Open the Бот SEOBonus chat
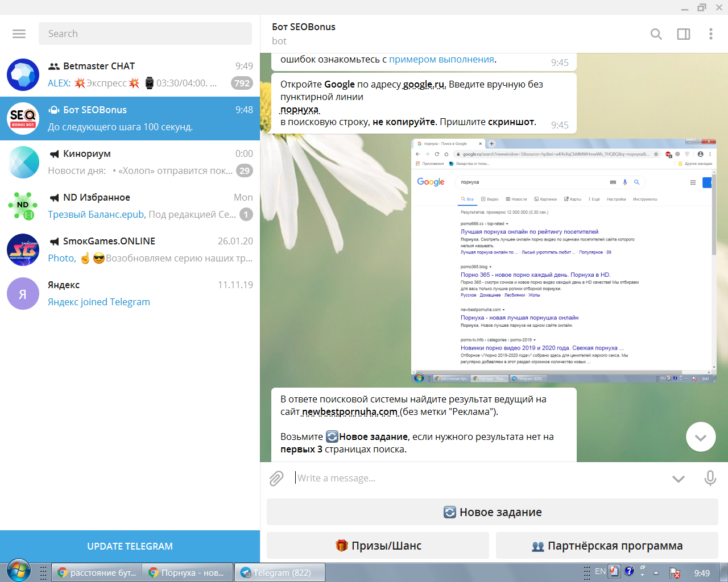The width and height of the screenshot is (728, 582). (x=130, y=118)
